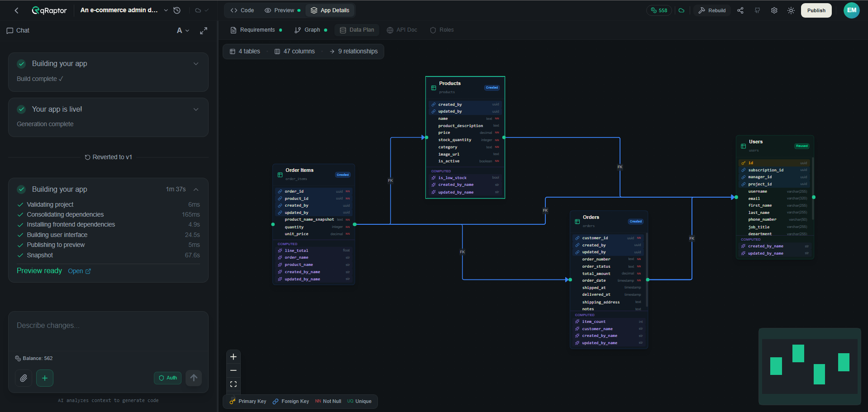Click the Created badge on Products table
Viewport: 868px width, 412px height.
pos(492,88)
